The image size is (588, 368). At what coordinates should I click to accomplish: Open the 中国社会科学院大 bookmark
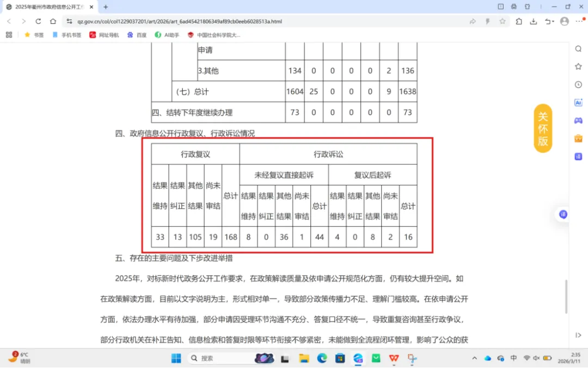[x=214, y=35]
